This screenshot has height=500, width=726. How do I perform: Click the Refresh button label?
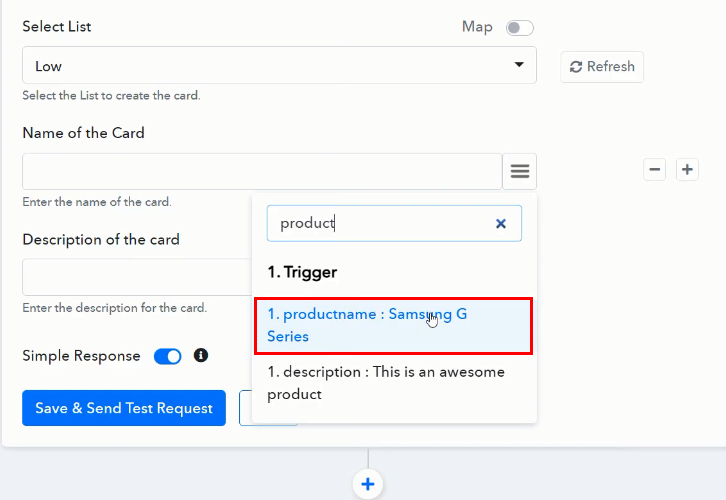[611, 67]
